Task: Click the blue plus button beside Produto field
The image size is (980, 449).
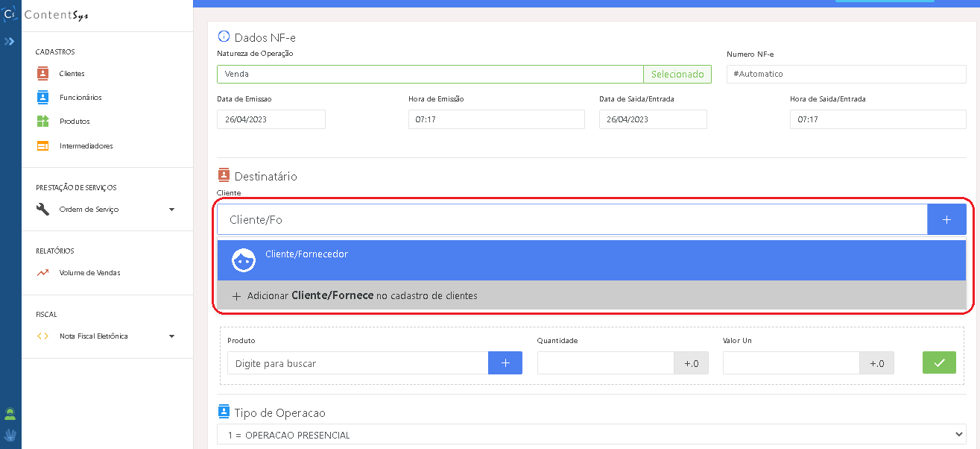Action: pyautogui.click(x=505, y=363)
